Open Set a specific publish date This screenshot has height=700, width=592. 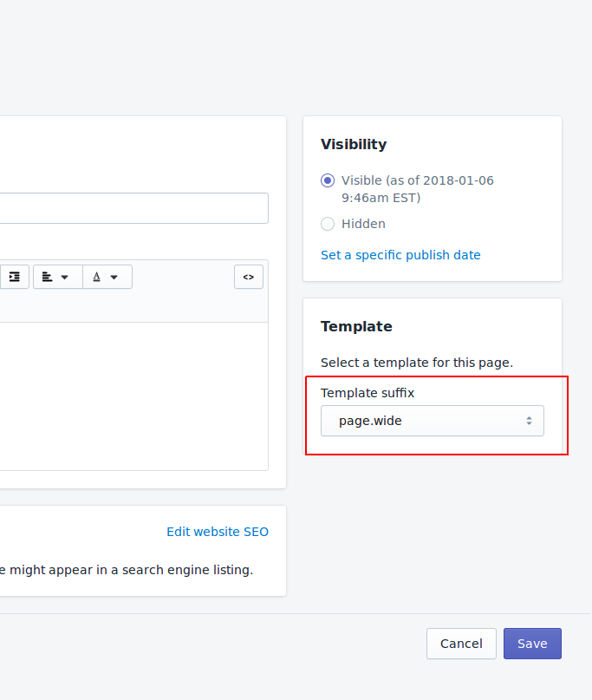(400, 255)
